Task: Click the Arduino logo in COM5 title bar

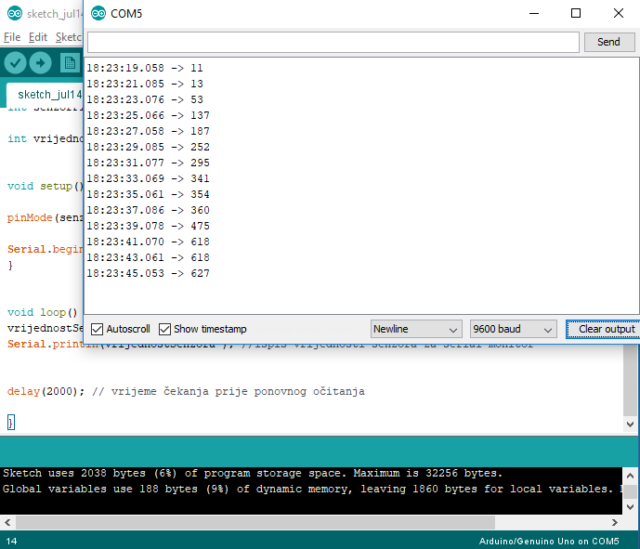Action: 98,14
